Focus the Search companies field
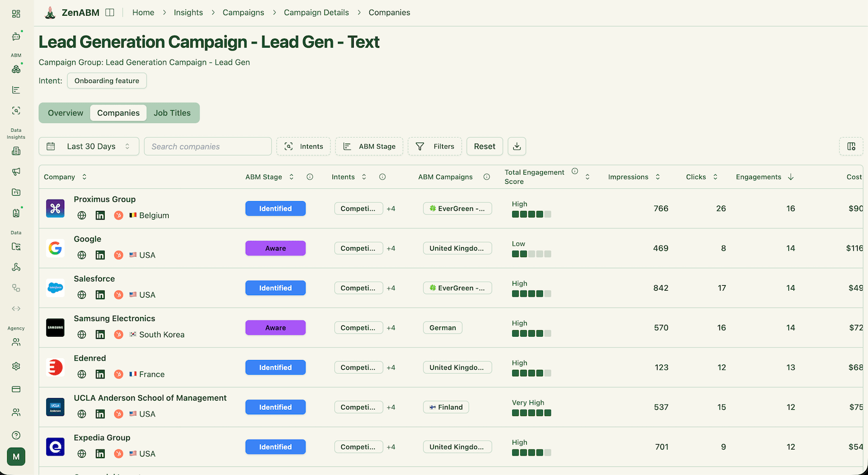Viewport: 868px width, 475px height. coord(208,146)
